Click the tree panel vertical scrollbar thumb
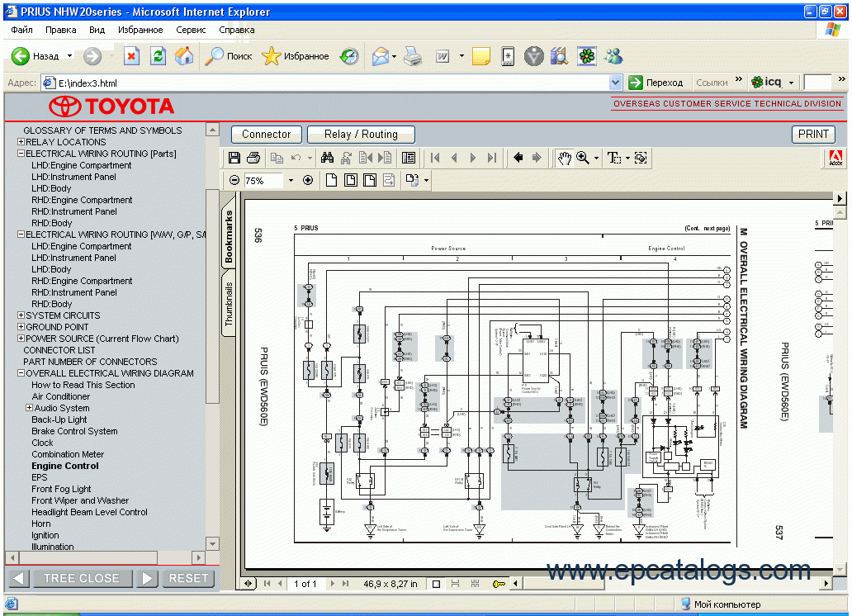The image size is (852, 616). tap(212, 296)
